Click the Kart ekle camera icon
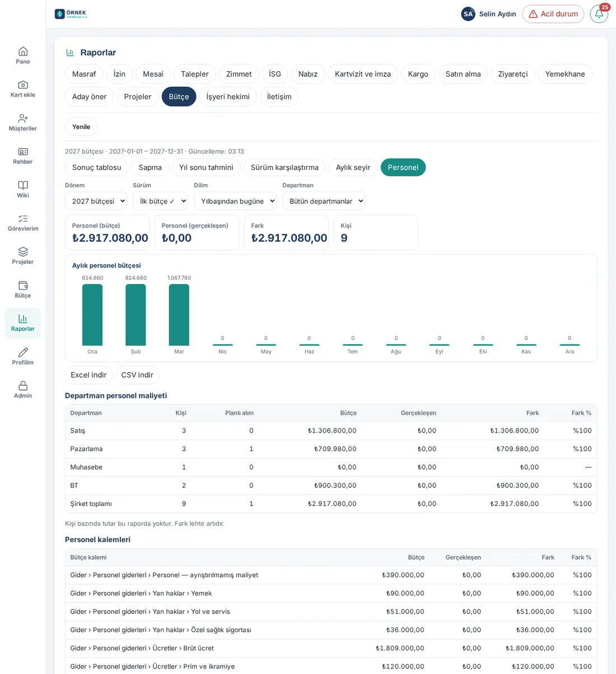 click(23, 85)
